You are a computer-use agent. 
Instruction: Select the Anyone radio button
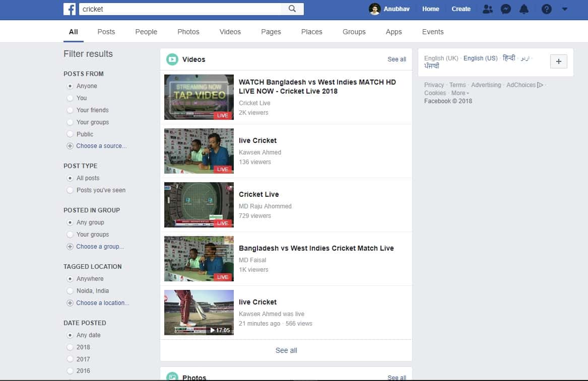(70, 86)
